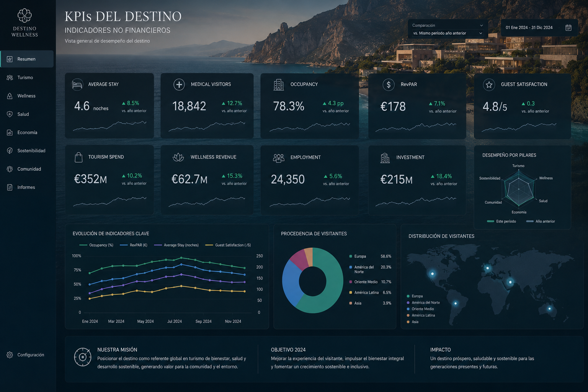The width and height of the screenshot is (588, 392).
Task: Navigate to Economía
Action: [27, 132]
